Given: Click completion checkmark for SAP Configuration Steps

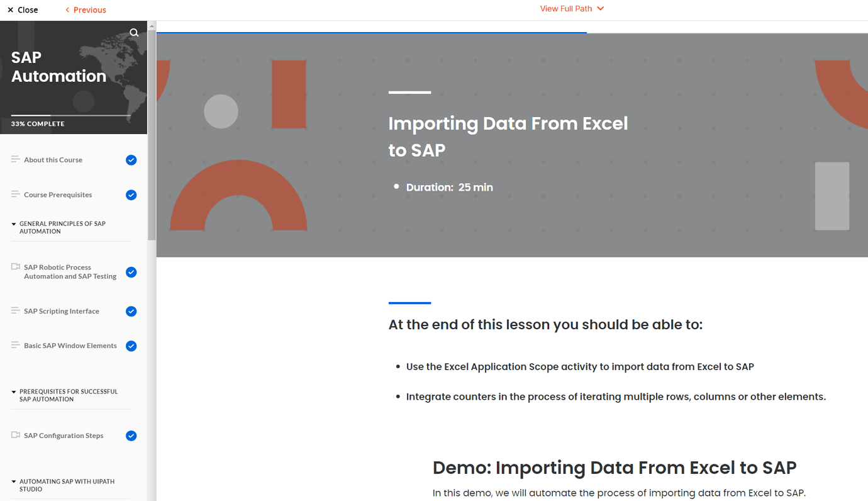Looking at the screenshot, I should (x=131, y=436).
